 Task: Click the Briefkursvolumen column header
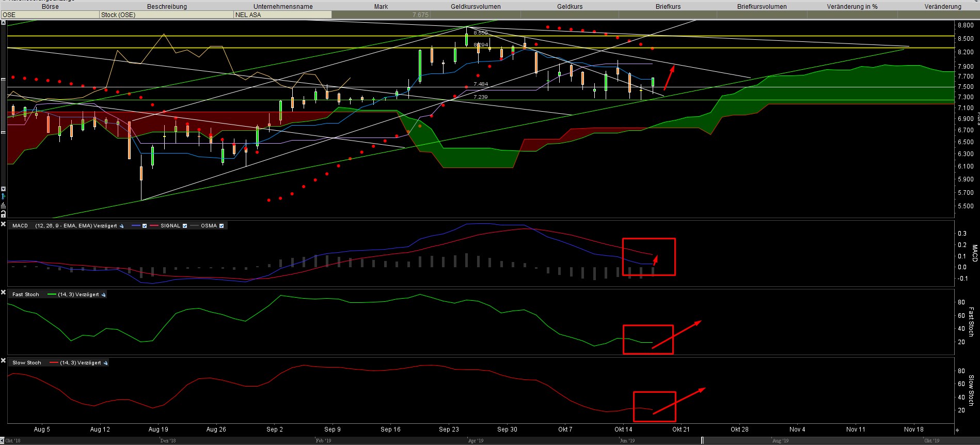coord(762,7)
